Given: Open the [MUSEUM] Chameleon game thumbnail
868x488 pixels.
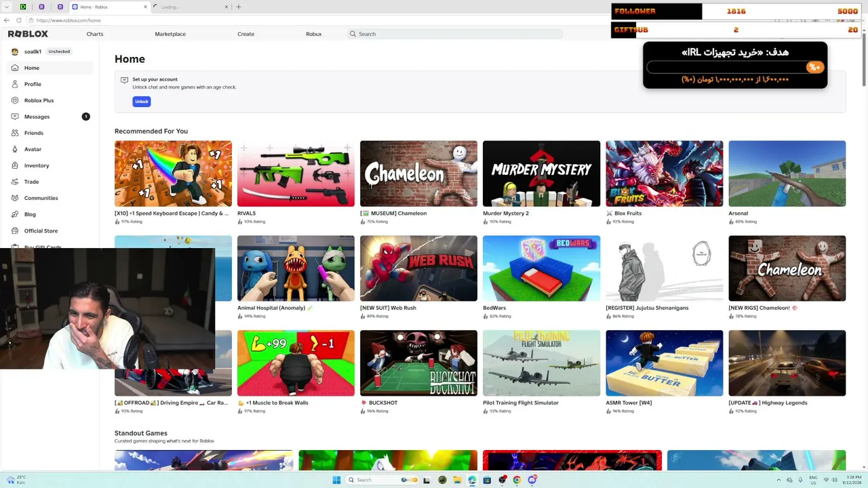Looking at the screenshot, I should click(x=418, y=174).
